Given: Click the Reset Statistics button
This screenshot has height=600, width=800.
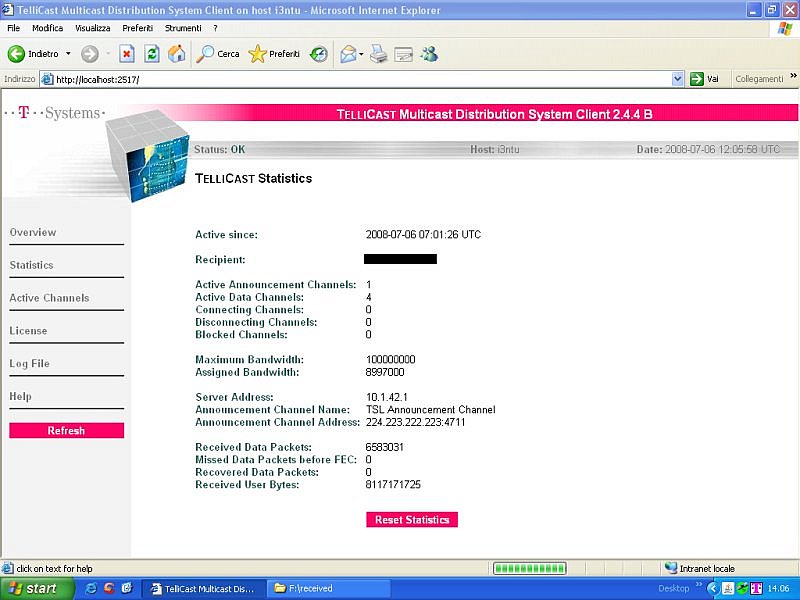Looking at the screenshot, I should tap(412, 519).
